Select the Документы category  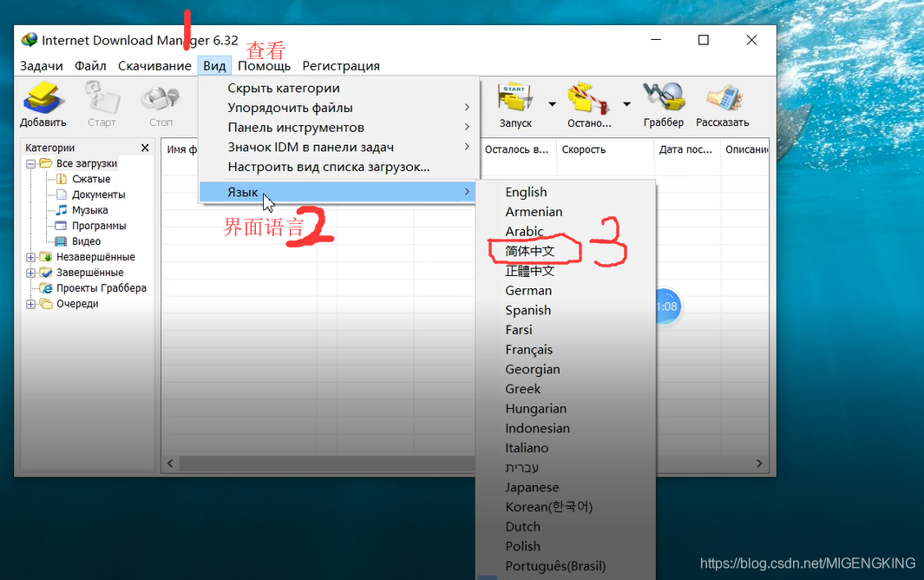[98, 194]
